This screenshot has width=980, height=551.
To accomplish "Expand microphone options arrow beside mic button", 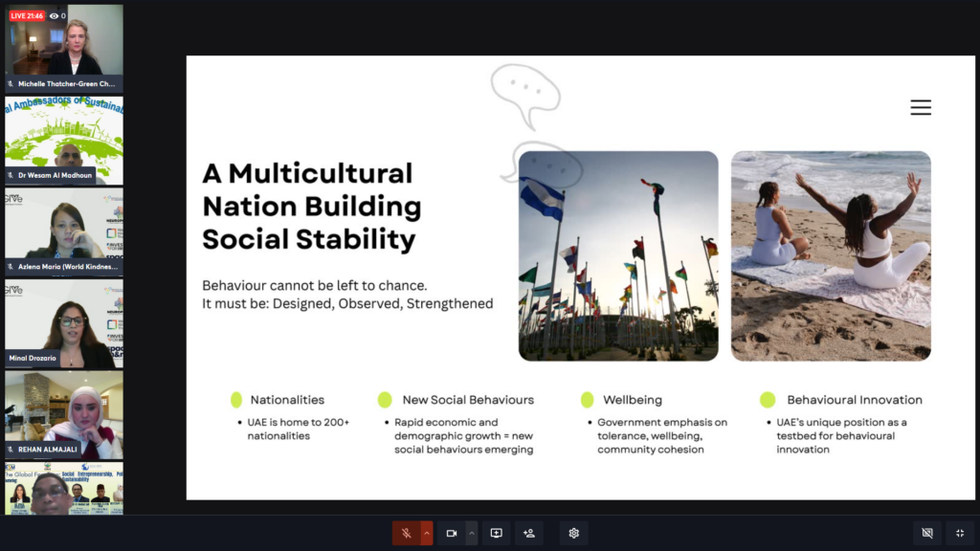I will (x=427, y=533).
